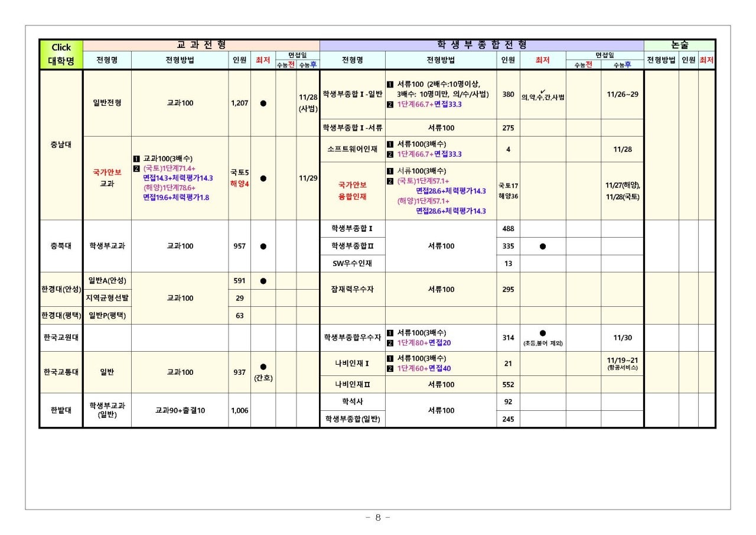Select the 63 quota for 일반P(평택)
Screen dimensions: 756x535
click(239, 315)
